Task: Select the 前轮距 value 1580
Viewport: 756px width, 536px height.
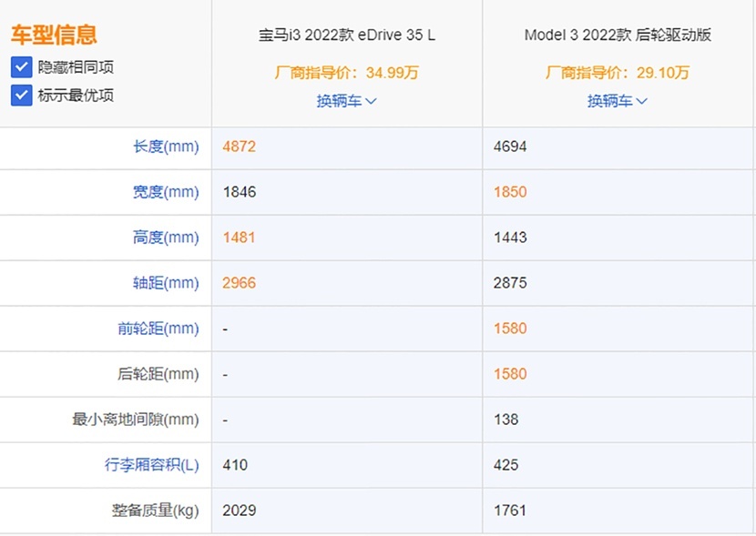Action: coord(510,329)
